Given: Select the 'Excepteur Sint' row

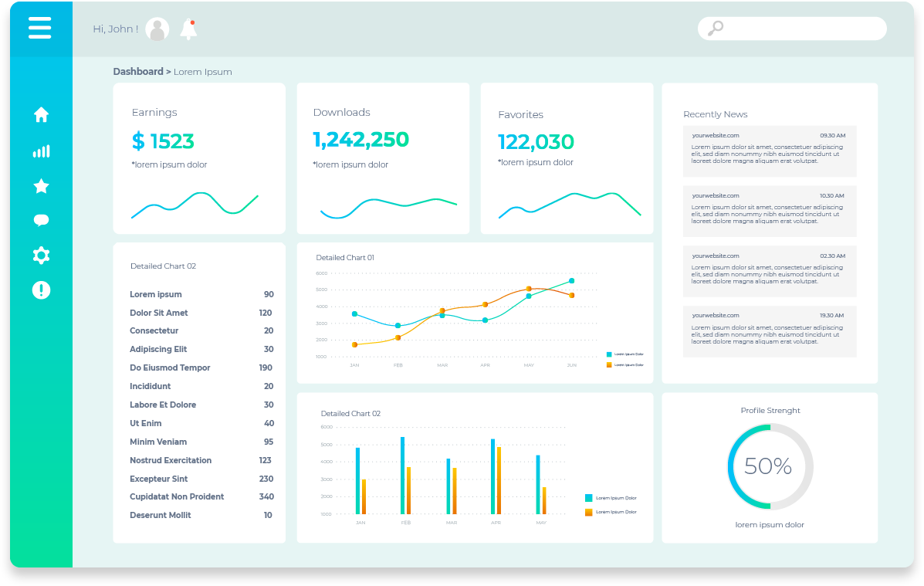Looking at the screenshot, I should coord(201,479).
